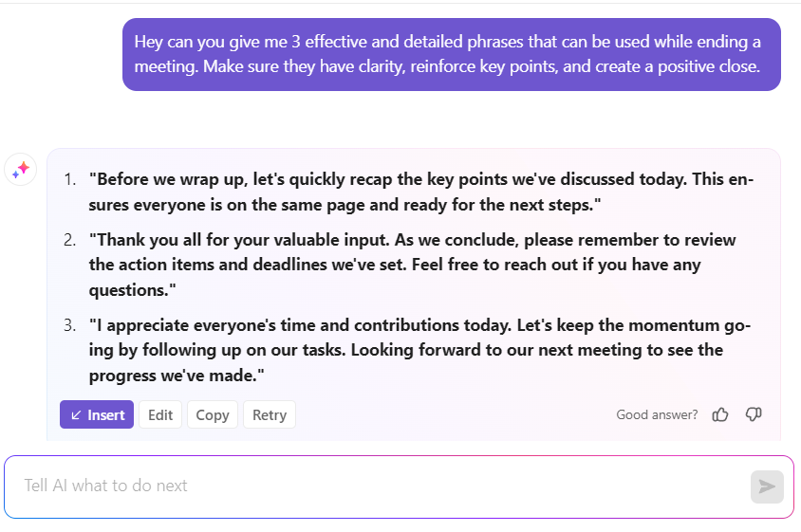Click 'Hey can you give me' prompt text
The width and height of the screenshot is (801, 532).
pyautogui.click(x=218, y=43)
